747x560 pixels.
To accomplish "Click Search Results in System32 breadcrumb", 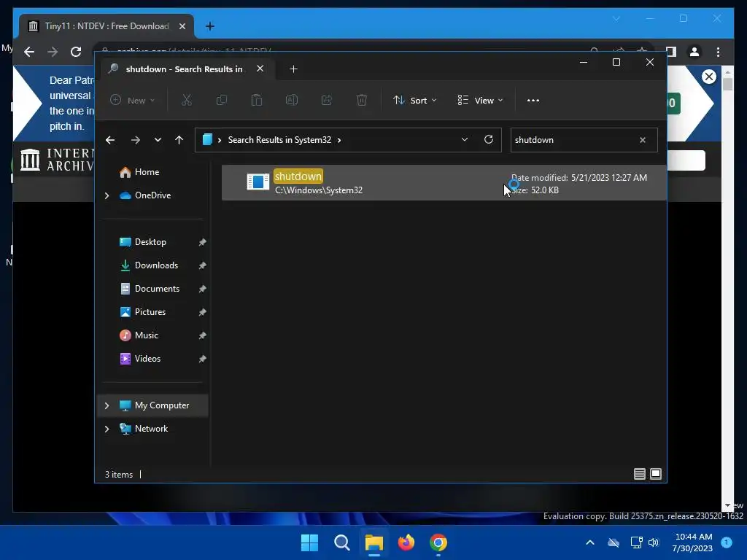I will click(x=279, y=140).
